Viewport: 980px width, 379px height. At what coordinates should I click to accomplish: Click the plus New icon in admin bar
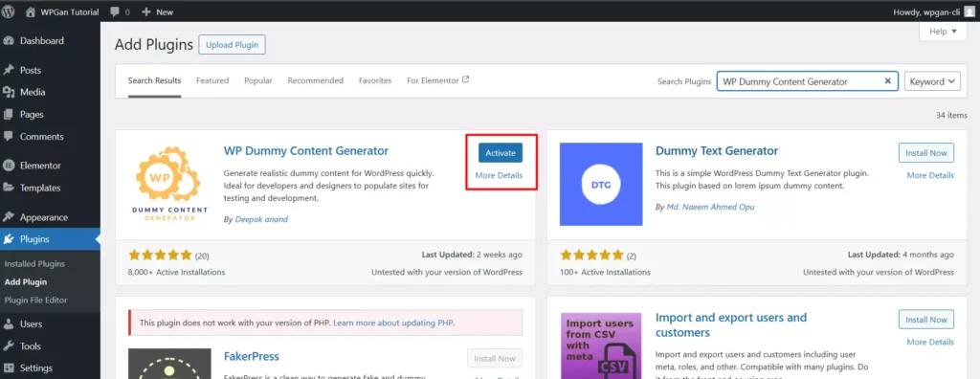(146, 11)
